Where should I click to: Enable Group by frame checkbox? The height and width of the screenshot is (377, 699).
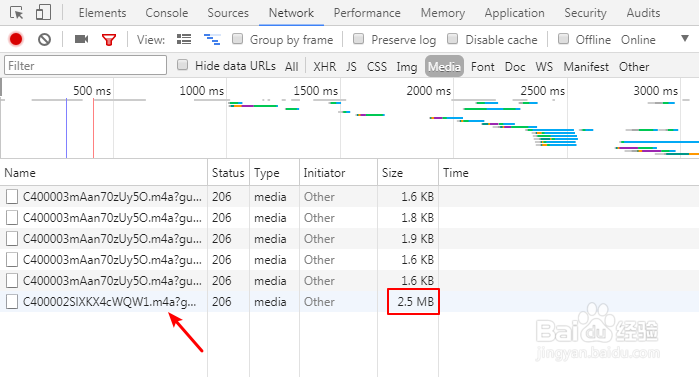(238, 39)
